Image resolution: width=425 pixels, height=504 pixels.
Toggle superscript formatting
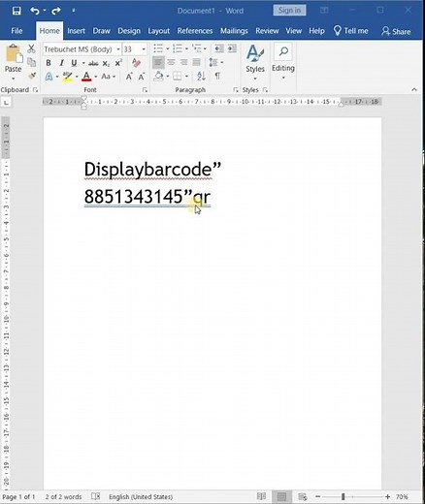coord(118,63)
